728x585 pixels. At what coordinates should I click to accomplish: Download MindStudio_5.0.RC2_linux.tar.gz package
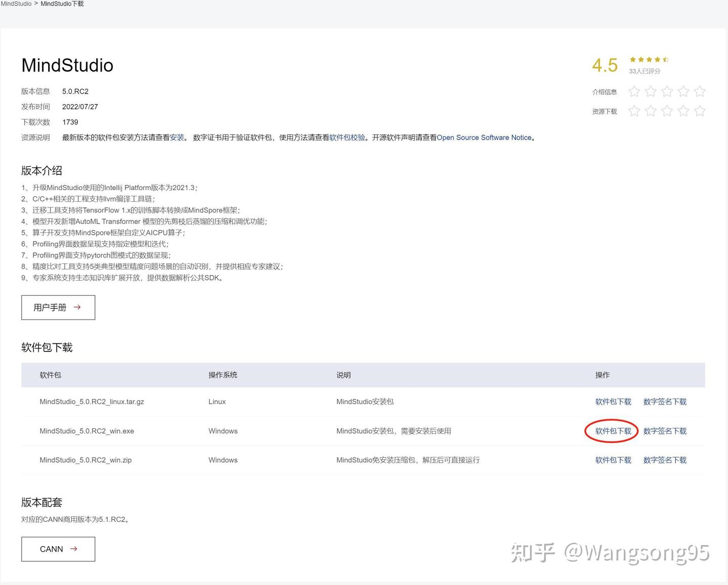point(613,401)
